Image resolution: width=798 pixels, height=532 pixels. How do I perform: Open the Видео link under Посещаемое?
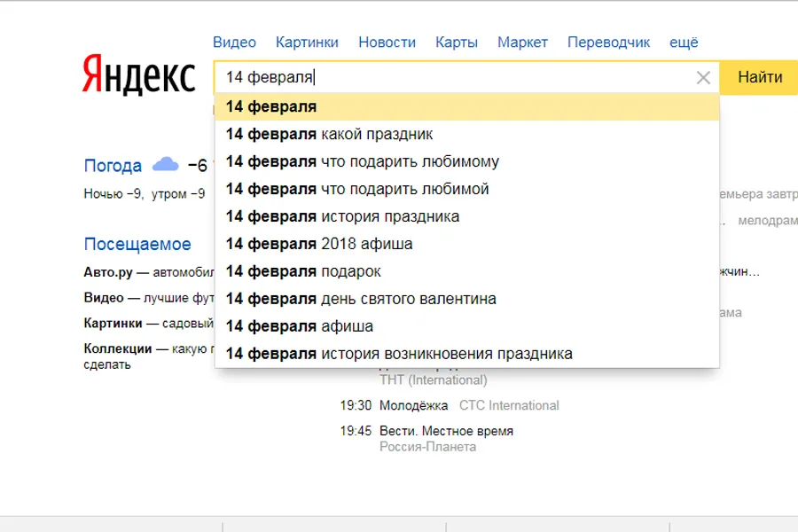pyautogui.click(x=104, y=298)
